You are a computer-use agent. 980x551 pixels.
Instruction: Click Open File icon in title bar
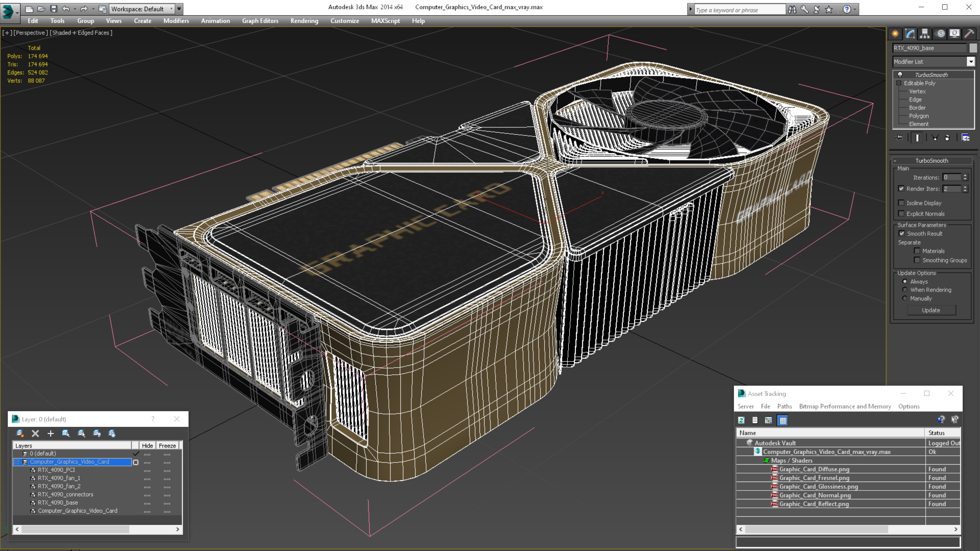[x=41, y=9]
